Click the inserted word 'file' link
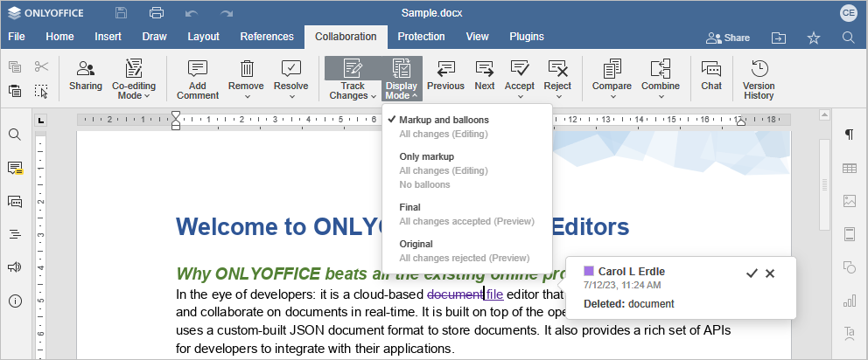 click(x=495, y=294)
